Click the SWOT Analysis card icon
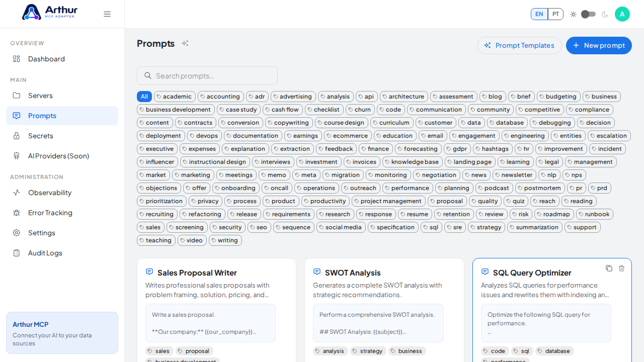Screen dimensions: 644x362 pyautogui.click(x=317, y=271)
